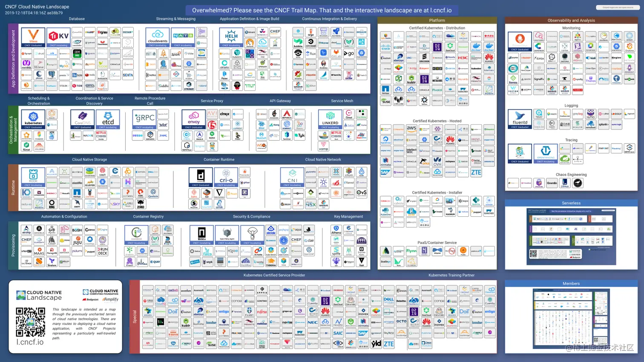The width and height of the screenshot is (644, 362).
Task: Open the Netflix OSS coordination logo
Action: [101, 136]
